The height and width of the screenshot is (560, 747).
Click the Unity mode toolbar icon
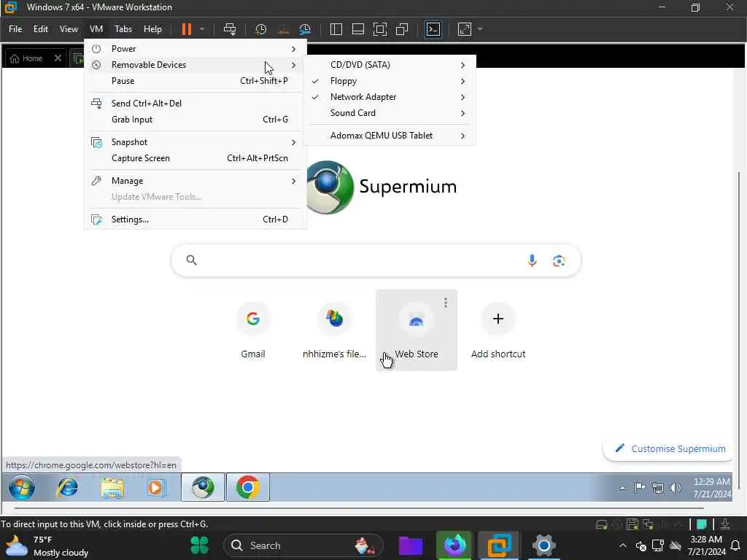point(402,29)
